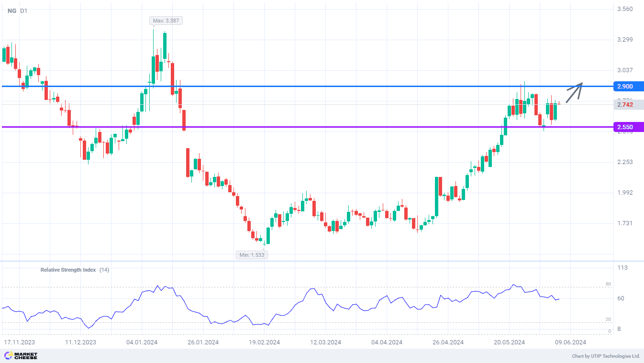Screen dimensions: 644x363
Task: Click the 2.253 price axis label
Action: tap(625, 162)
